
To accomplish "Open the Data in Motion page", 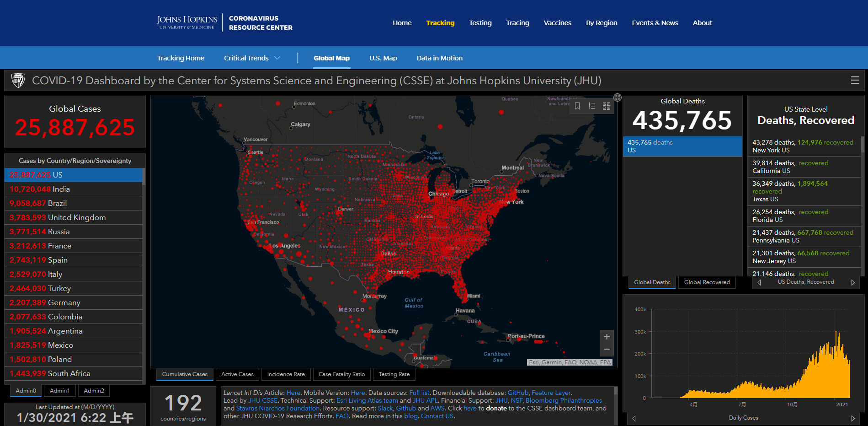I will [440, 58].
